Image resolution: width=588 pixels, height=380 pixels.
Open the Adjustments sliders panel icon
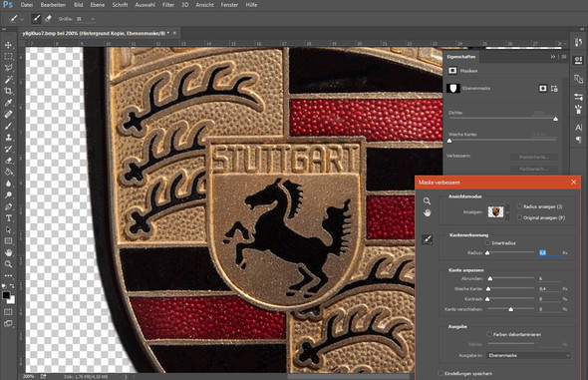click(578, 97)
